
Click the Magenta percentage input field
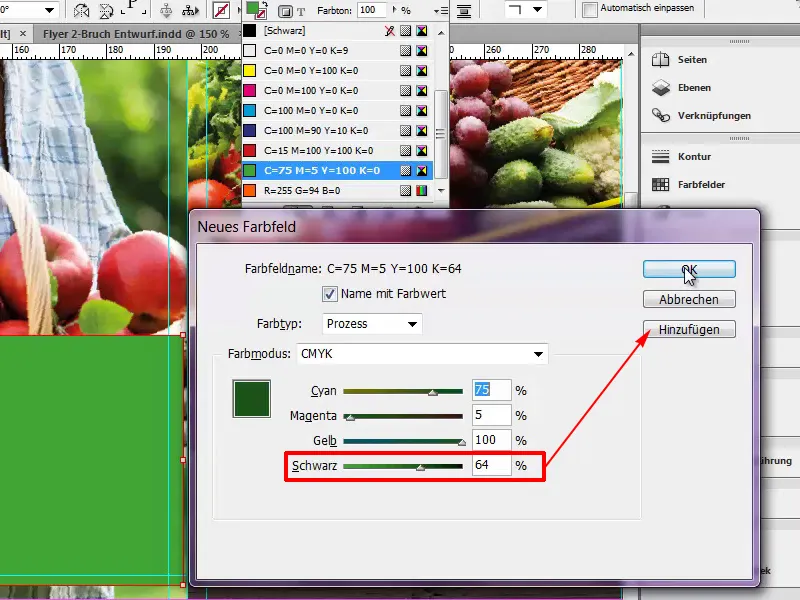point(491,415)
